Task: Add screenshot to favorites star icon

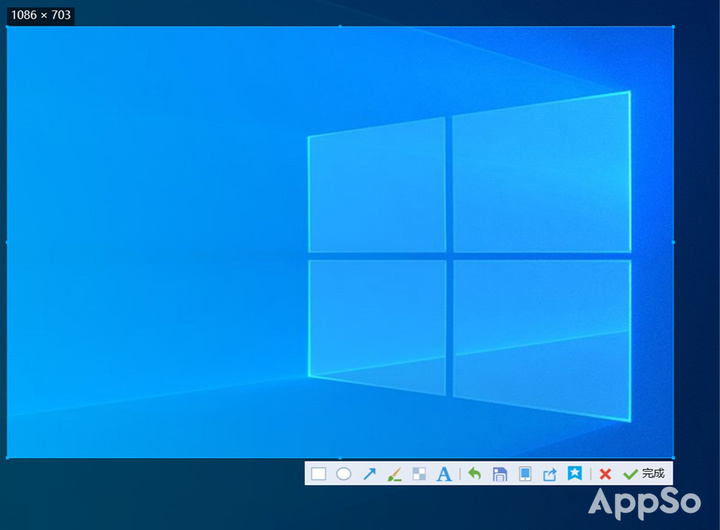Action: point(574,473)
